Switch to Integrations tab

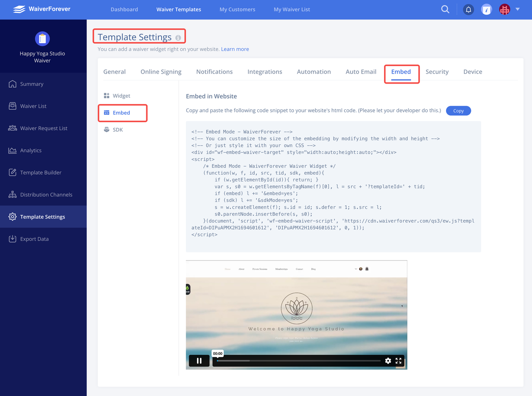pyautogui.click(x=265, y=72)
